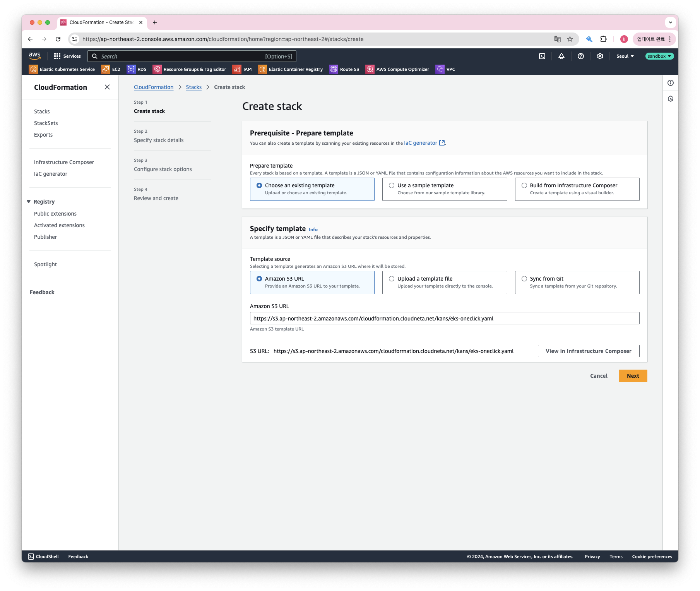Open the EC2 shortcut
Viewport: 700px width, 591px height.
click(x=111, y=69)
